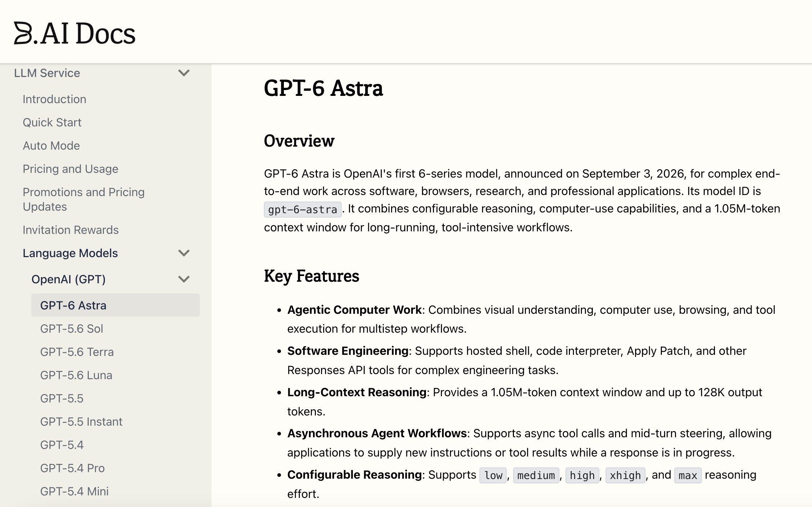Image resolution: width=812 pixels, height=507 pixels.
Task: Click LLM Service section title
Action: point(47,73)
